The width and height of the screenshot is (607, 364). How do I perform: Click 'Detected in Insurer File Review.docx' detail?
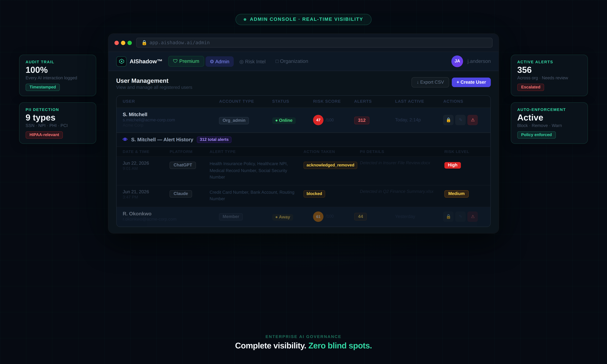(395, 163)
